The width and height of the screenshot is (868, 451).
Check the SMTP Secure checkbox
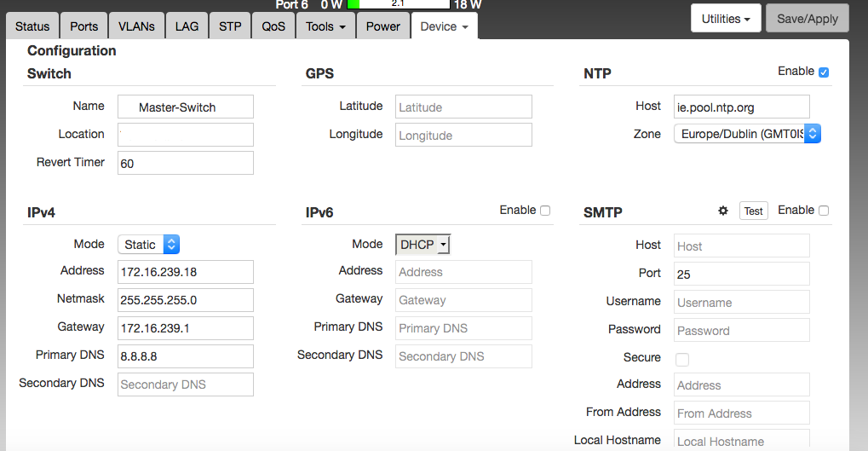pyautogui.click(x=682, y=359)
